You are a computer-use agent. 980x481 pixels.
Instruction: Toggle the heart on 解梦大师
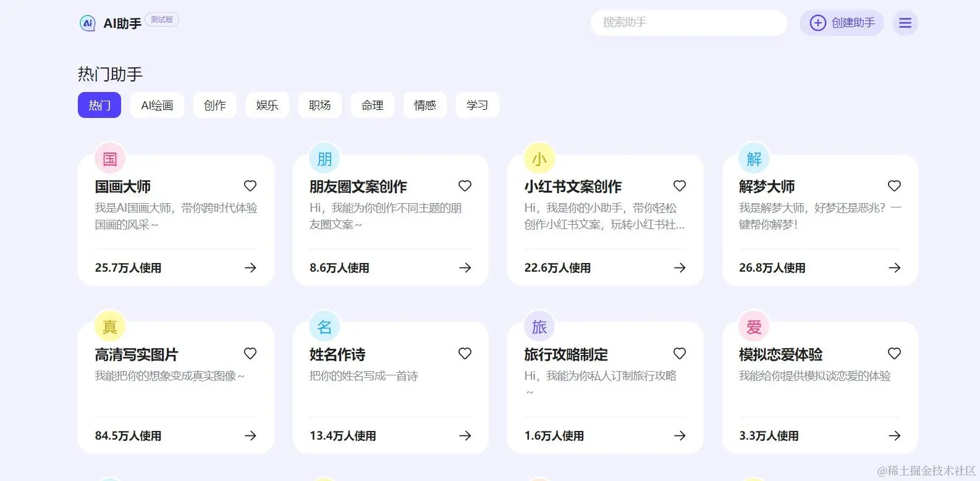894,186
